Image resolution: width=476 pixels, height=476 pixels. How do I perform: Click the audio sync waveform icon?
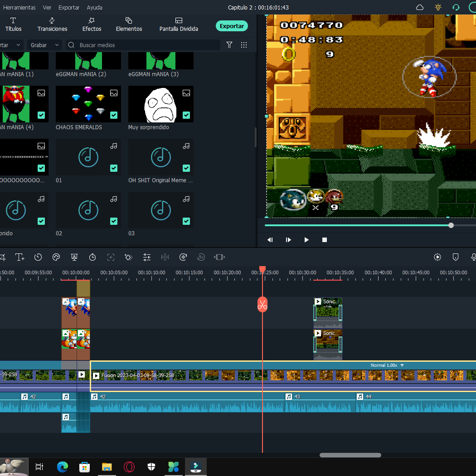[183, 257]
